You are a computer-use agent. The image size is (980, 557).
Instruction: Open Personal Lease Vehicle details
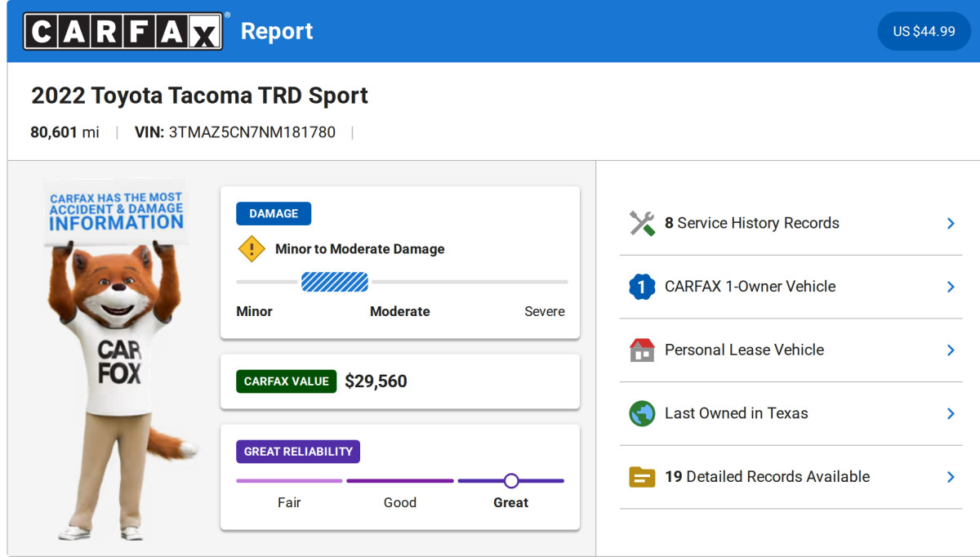tap(791, 350)
